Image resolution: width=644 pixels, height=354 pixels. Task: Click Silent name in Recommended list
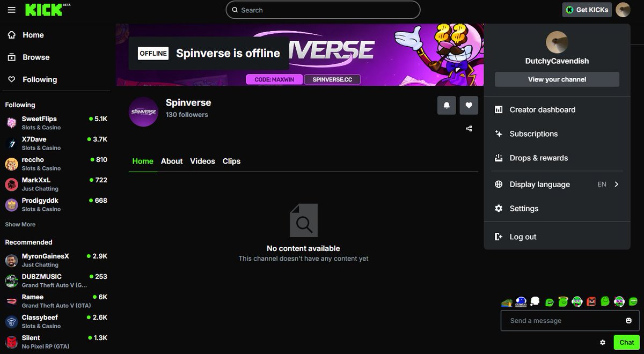coord(31,337)
